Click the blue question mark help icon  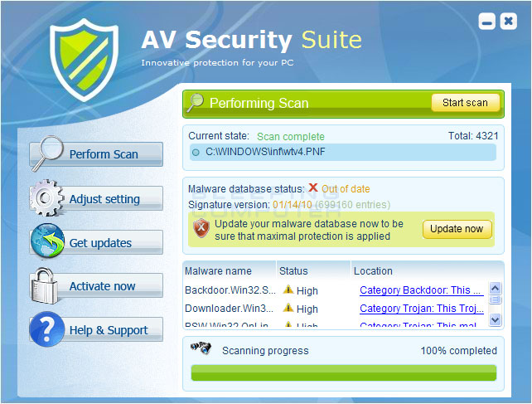[x=47, y=329]
